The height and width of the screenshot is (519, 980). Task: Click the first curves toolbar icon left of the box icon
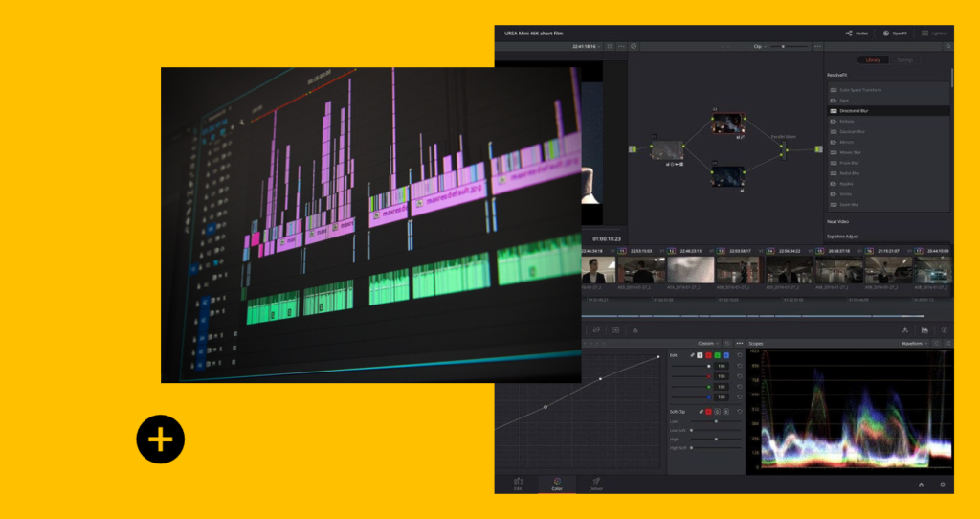coord(596,330)
